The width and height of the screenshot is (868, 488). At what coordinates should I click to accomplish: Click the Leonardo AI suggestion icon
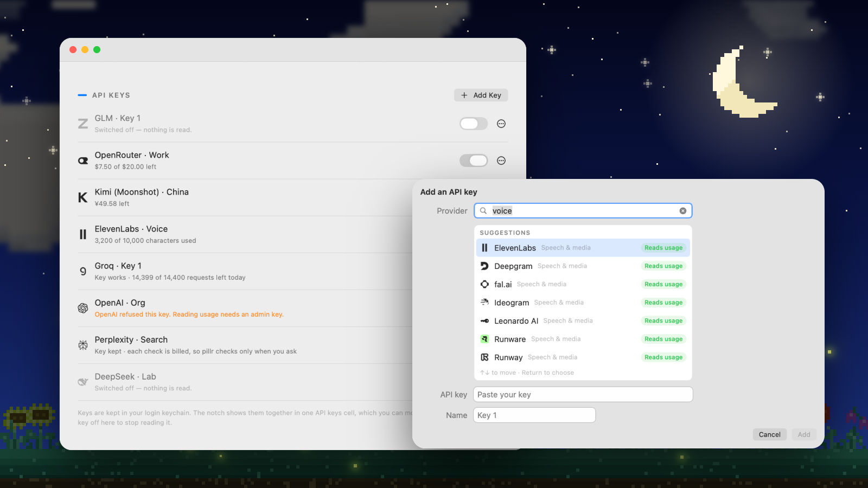485,321
